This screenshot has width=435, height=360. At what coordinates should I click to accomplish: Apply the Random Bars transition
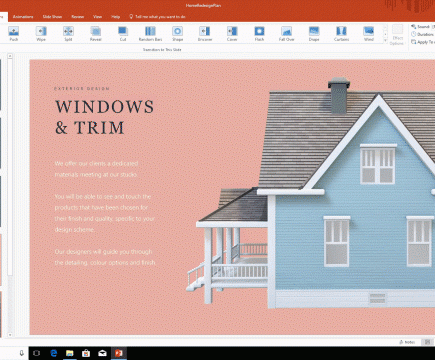coord(150,34)
